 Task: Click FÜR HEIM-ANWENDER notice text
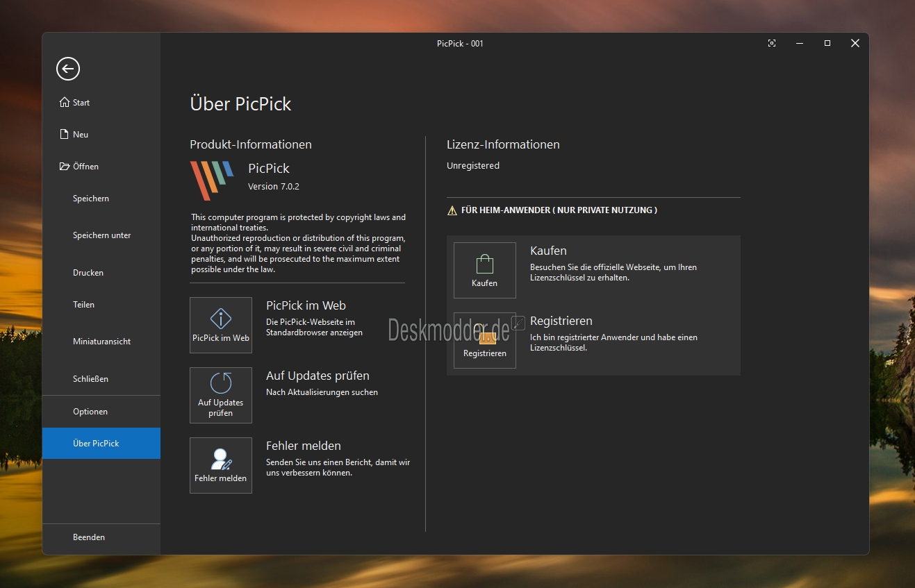[x=559, y=210]
